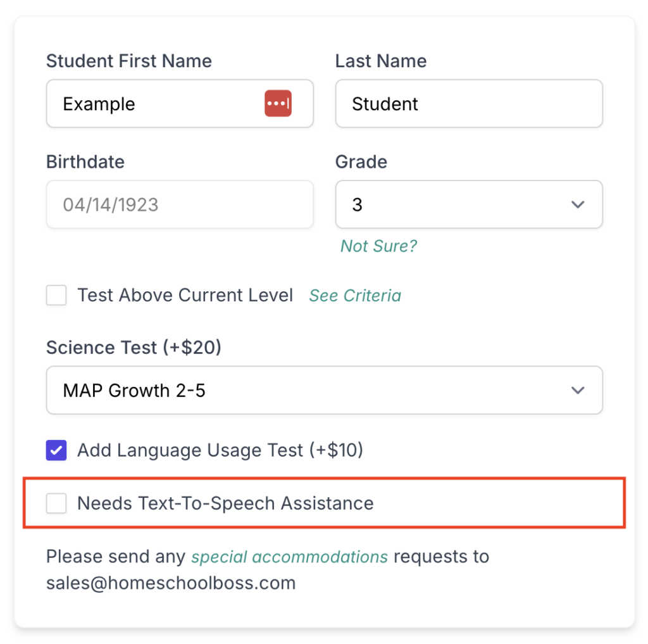Select the Birthdate input field
This screenshot has width=648, height=644.
pyautogui.click(x=180, y=205)
